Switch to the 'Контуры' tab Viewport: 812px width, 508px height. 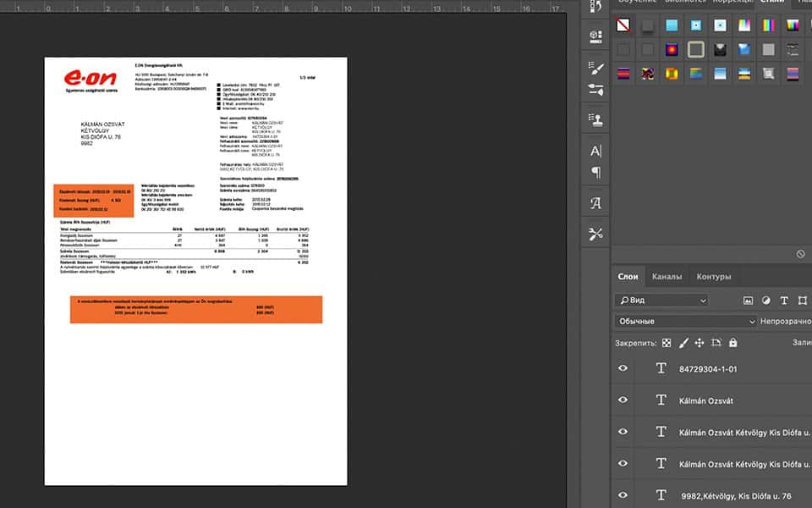[714, 277]
